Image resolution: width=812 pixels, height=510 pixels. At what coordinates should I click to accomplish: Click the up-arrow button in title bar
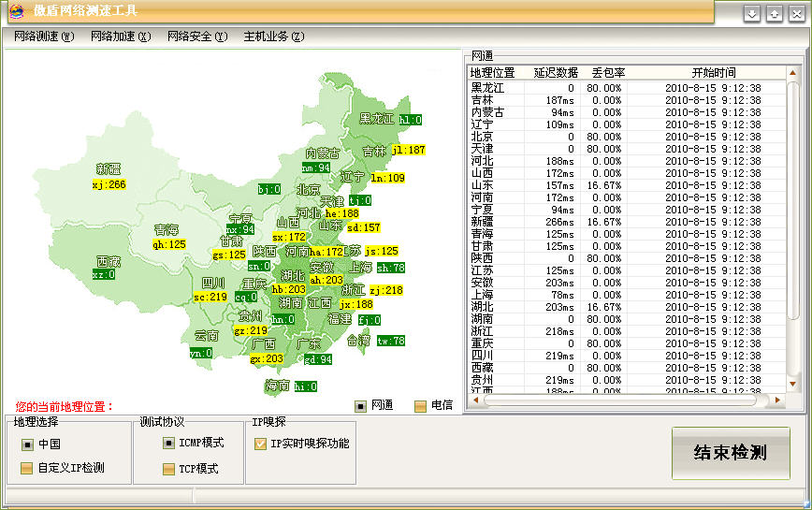click(774, 13)
